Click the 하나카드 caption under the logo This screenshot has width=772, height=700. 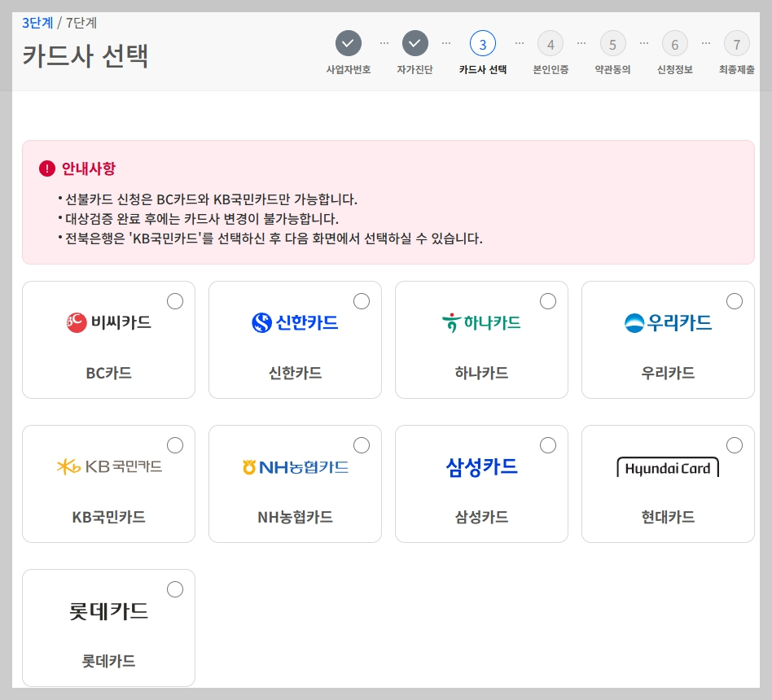tap(481, 373)
